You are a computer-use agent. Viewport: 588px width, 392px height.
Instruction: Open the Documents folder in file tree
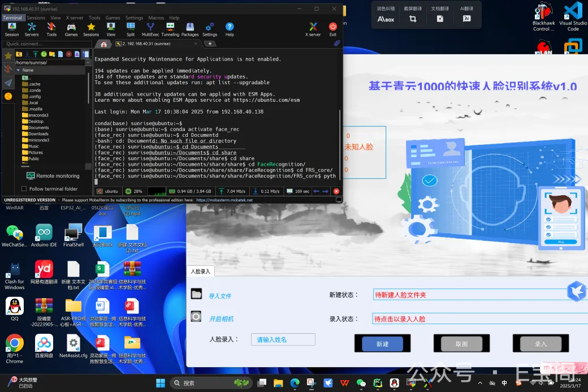38,128
